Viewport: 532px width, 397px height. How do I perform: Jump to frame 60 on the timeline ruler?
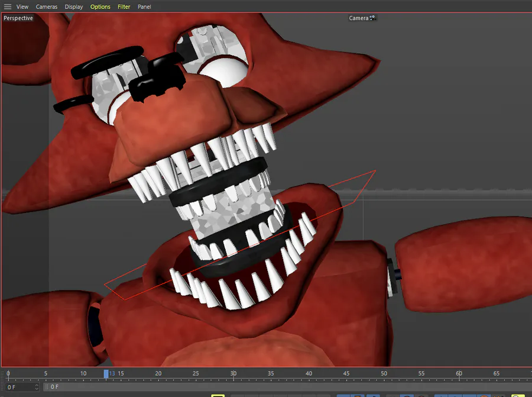(459, 373)
